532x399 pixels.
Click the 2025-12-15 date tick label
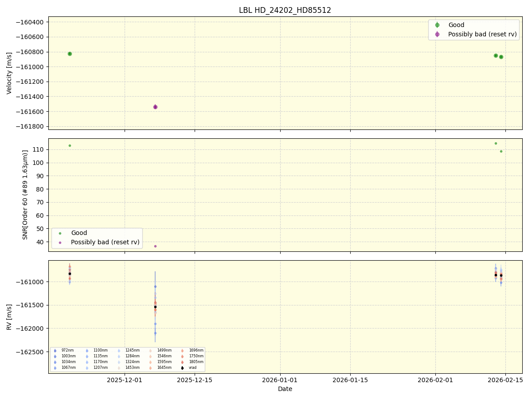coord(195,380)
